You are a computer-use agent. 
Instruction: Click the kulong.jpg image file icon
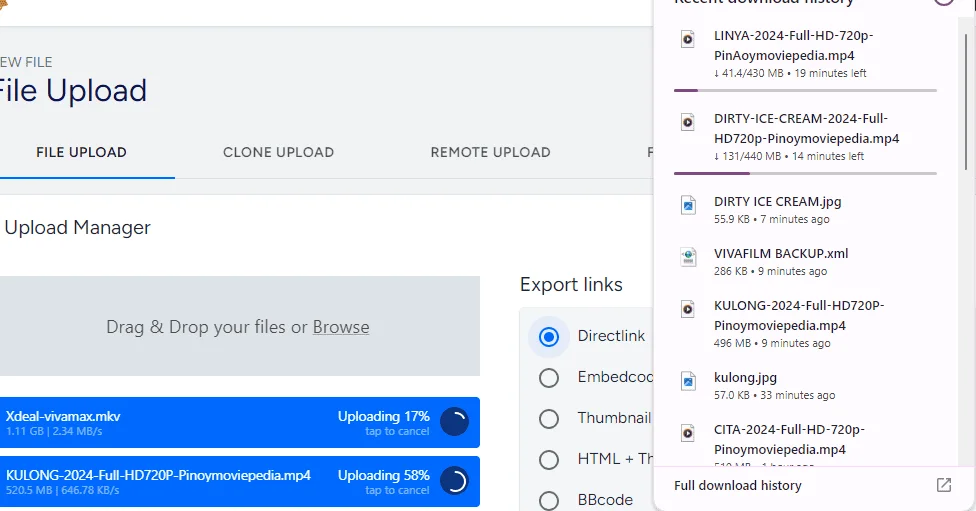coord(688,380)
